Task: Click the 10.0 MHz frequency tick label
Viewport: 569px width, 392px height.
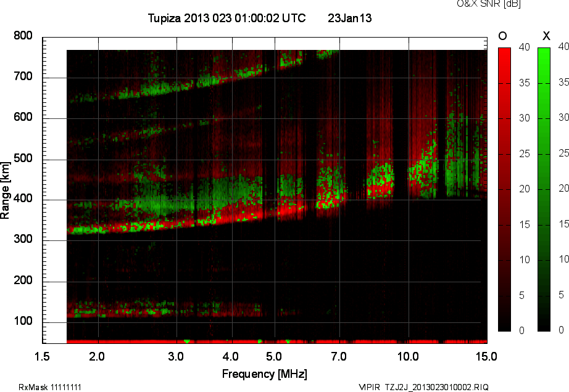Action: [408, 356]
